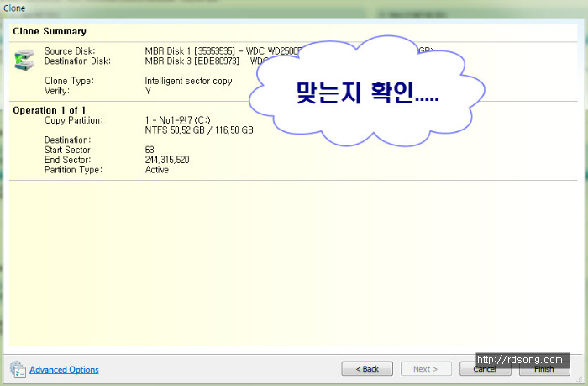Click the Clone Type label
The height and width of the screenshot is (386, 588).
tap(69, 81)
